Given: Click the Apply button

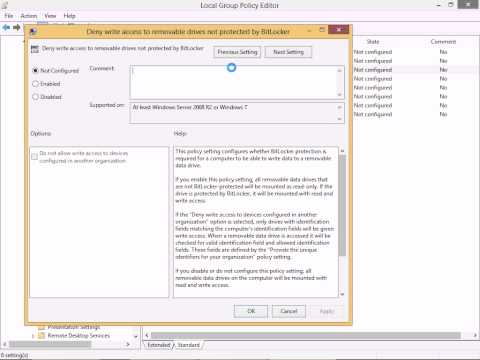Looking at the screenshot, I should tap(327, 311).
